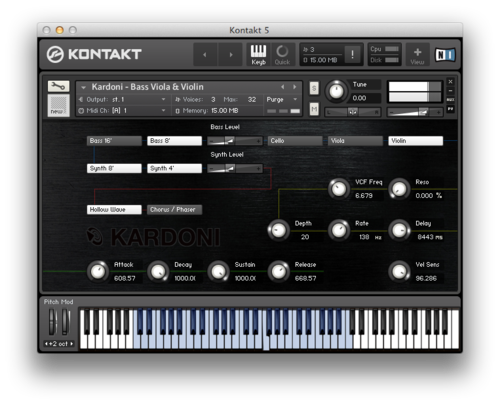Image resolution: width=500 pixels, height=405 pixels.
Task: Click the VCF Freq value 6.679
Action: point(364,196)
